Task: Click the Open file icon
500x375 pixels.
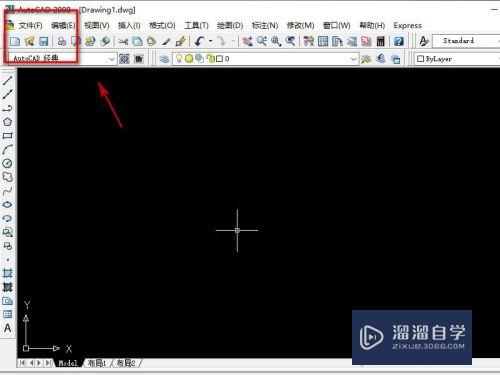Action: (x=29, y=41)
